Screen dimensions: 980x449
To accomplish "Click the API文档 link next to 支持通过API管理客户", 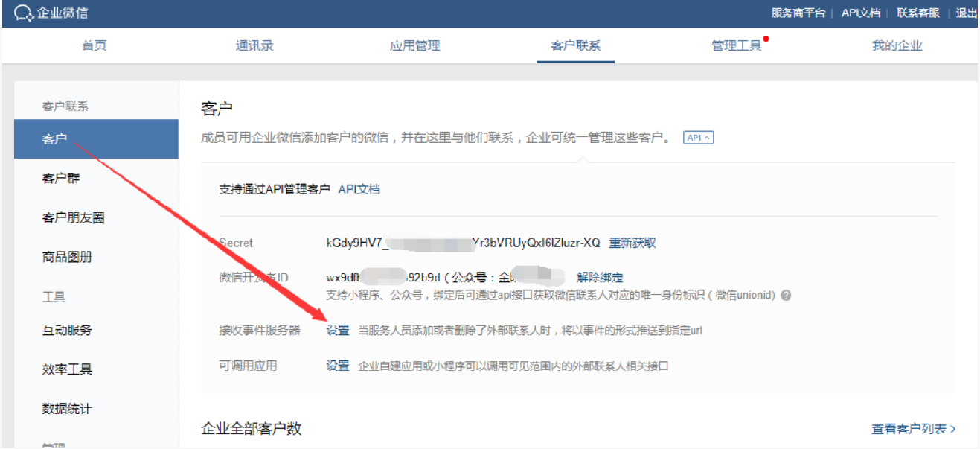I will (x=359, y=189).
